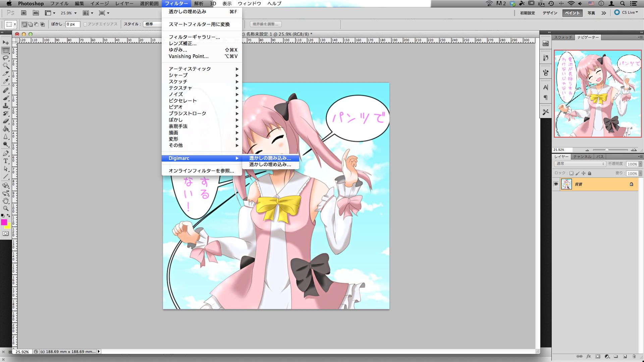Select the Dodge tool
Screen dimensions: 644x362
pos(6,144)
